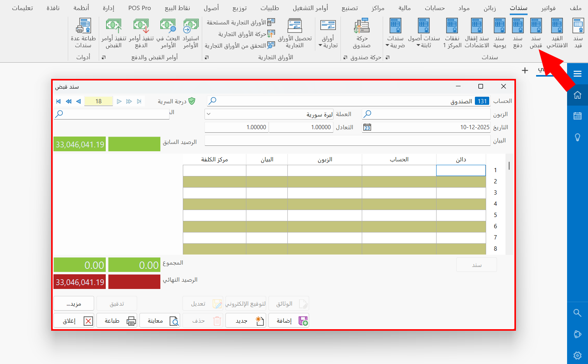Open سند يومية from the ribbon
588x364 pixels.
499,33
